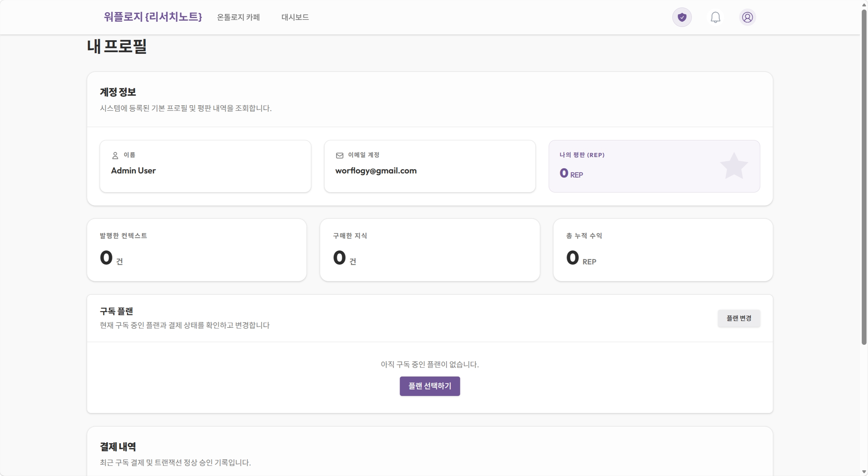
Task: Click the 구매한 지식 stat card
Action: point(430,250)
